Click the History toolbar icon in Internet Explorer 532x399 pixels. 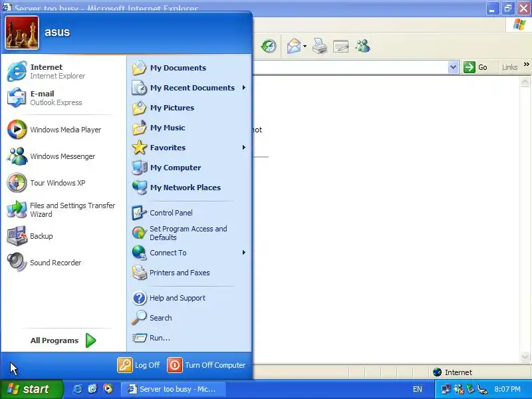pos(269,46)
